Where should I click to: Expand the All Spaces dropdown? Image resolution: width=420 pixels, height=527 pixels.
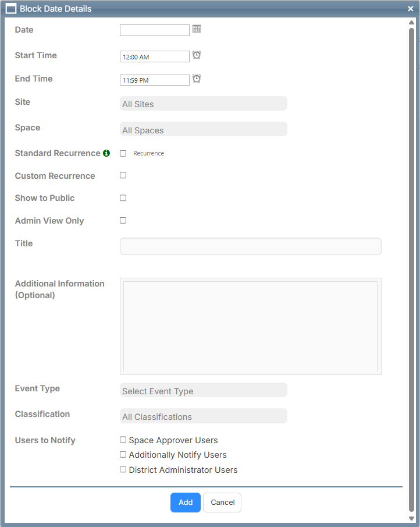204,129
